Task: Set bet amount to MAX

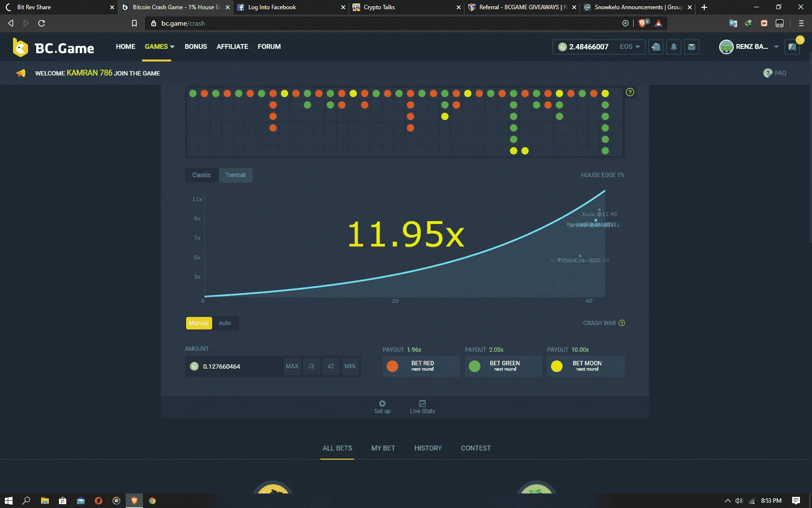Action: click(292, 366)
